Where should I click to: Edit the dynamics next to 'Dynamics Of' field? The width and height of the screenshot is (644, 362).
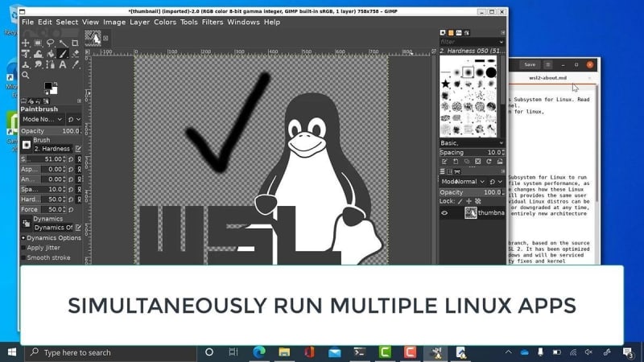click(78, 228)
